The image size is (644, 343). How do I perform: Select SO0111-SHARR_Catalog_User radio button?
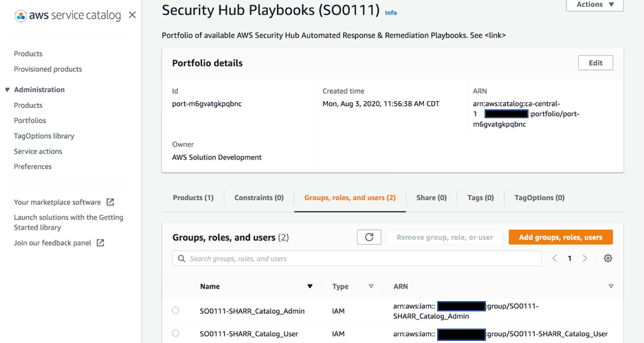click(176, 333)
